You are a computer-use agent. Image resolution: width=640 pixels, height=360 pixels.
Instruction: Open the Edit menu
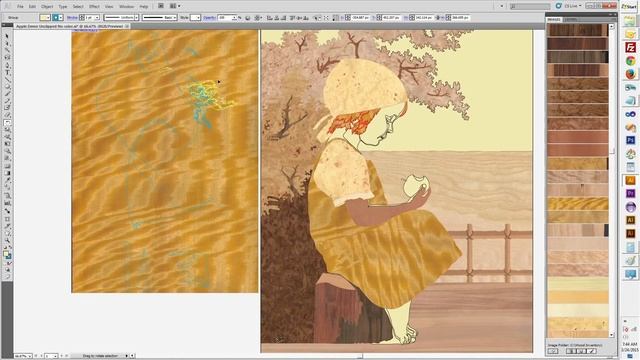[32, 7]
